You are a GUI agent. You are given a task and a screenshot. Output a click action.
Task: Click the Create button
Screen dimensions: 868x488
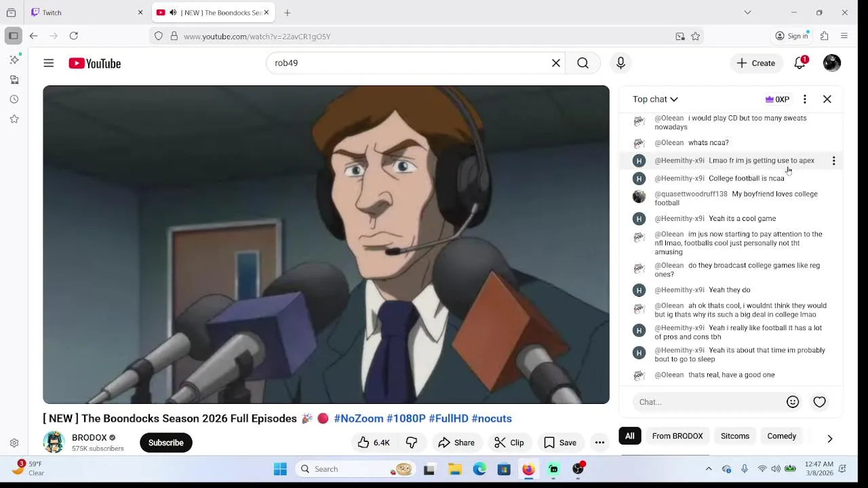(756, 63)
